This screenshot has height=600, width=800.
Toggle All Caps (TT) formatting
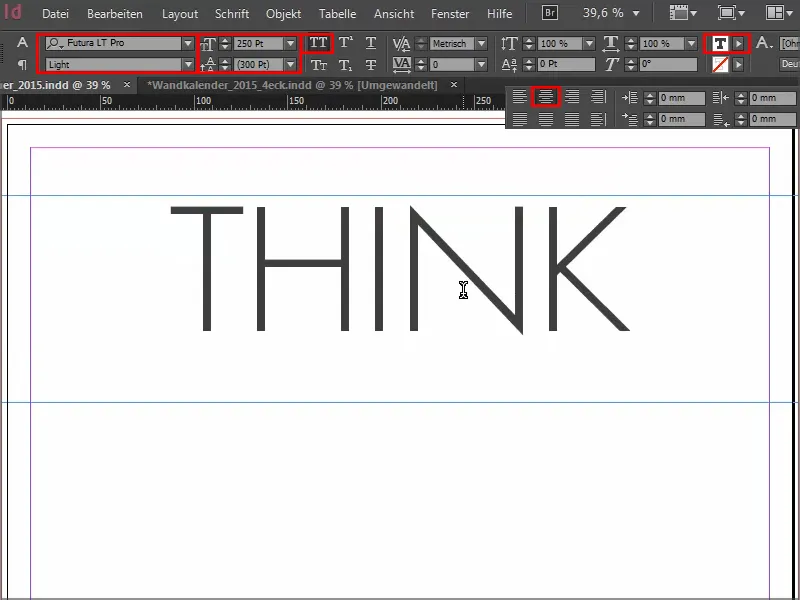tap(318, 43)
